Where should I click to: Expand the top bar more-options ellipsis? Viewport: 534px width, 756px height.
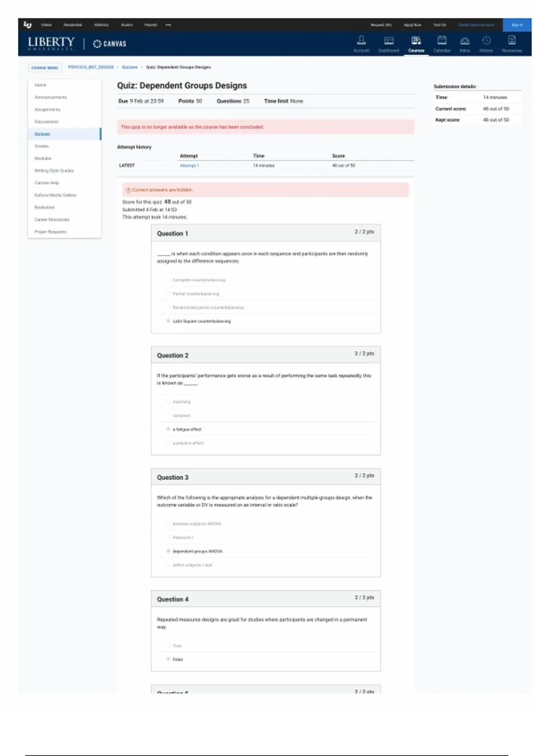(x=168, y=25)
